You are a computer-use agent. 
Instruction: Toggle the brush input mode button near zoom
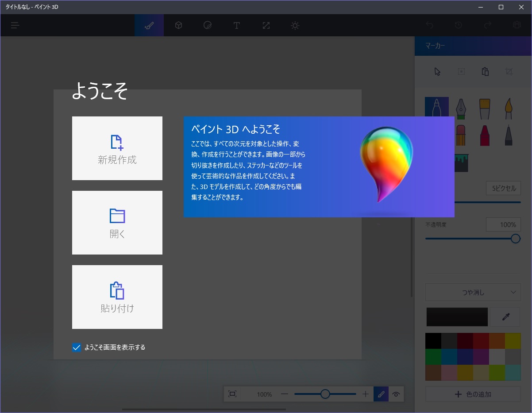[381, 394]
